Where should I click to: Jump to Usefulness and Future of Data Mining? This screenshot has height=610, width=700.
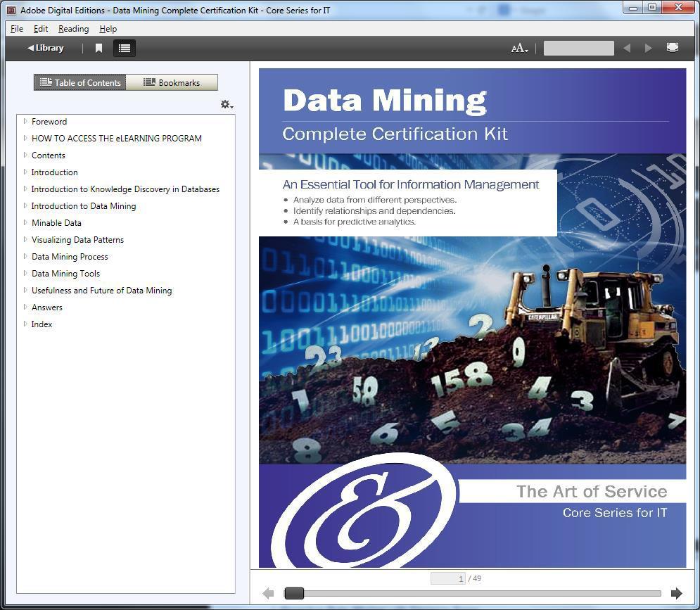(x=102, y=291)
